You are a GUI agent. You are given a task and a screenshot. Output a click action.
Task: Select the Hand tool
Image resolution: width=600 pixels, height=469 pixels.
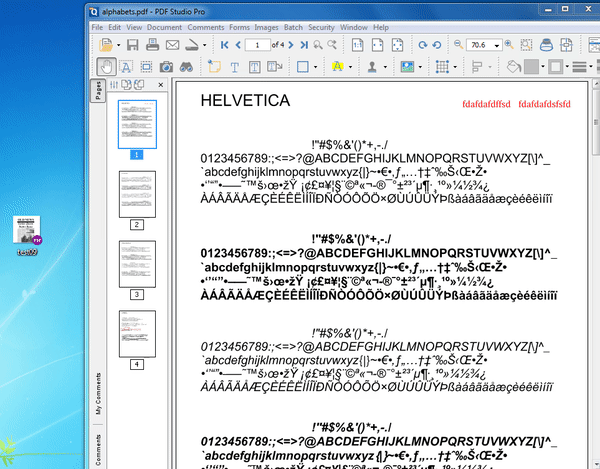[x=106, y=67]
